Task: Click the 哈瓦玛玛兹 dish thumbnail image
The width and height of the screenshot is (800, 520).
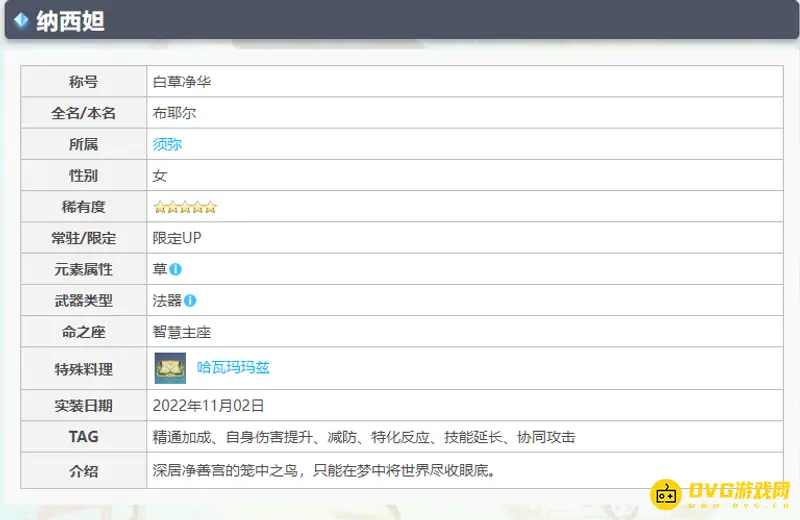Action: coord(170,368)
